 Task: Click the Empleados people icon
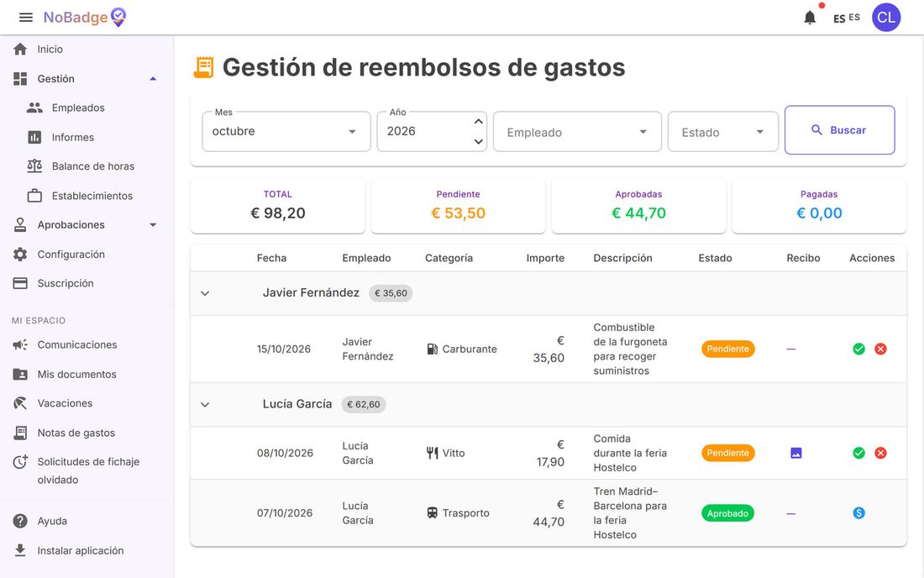[x=34, y=108]
